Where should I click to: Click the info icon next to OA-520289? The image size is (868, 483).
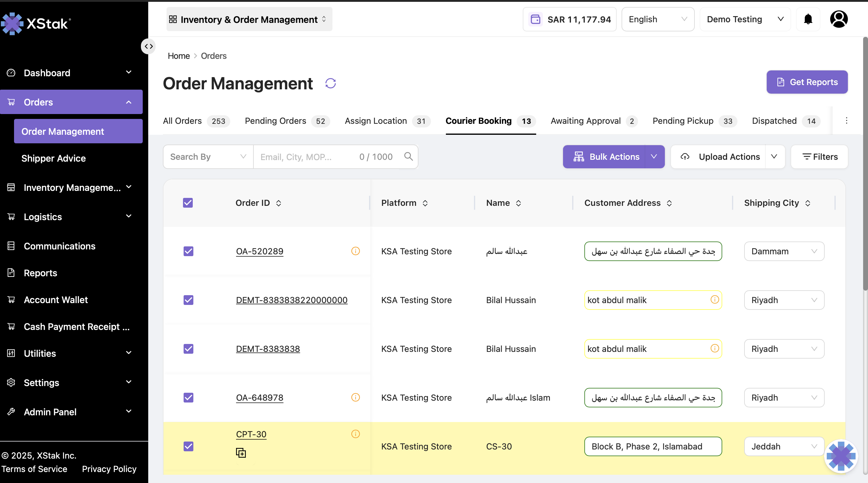(x=356, y=251)
